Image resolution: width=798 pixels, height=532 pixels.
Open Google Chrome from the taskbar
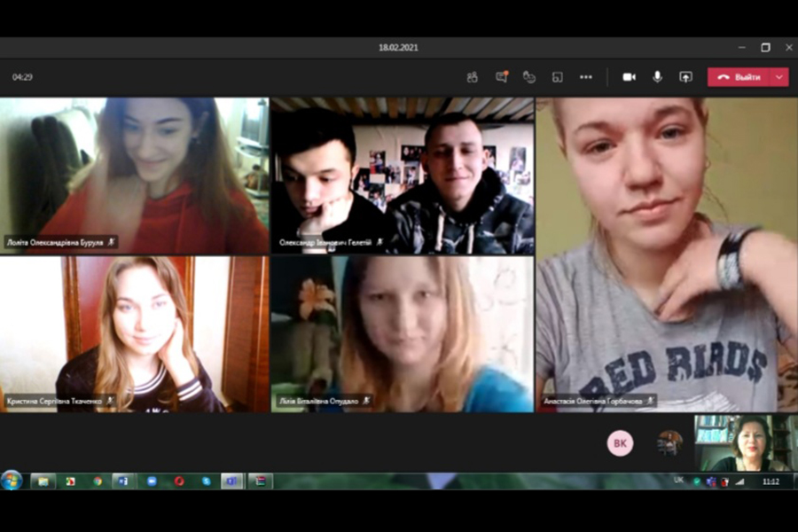pyautogui.click(x=98, y=481)
